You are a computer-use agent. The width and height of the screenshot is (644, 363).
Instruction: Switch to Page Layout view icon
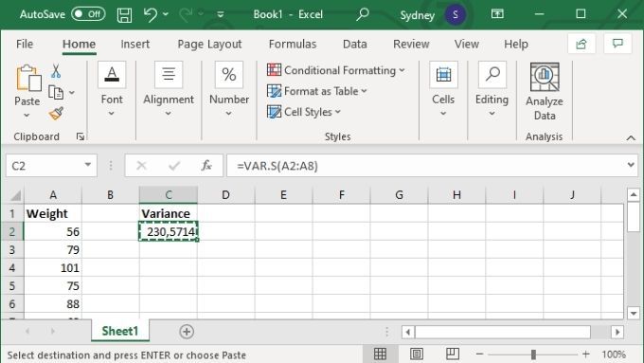(x=416, y=354)
